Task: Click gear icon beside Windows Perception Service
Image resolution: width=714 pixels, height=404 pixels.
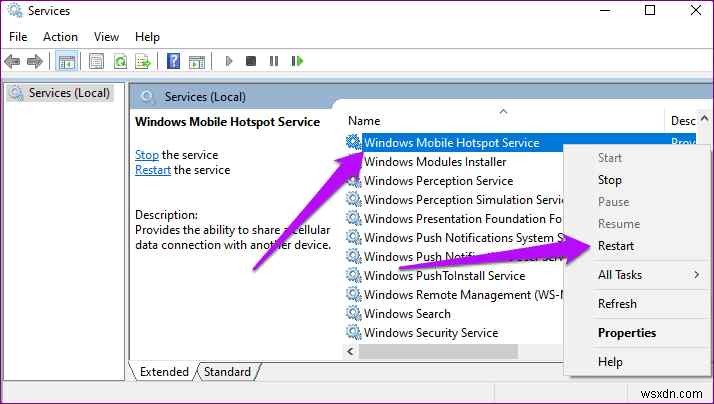Action: coord(353,181)
